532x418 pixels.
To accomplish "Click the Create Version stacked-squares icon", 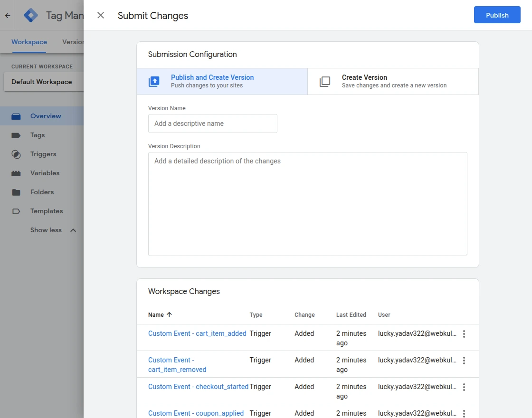I will click(325, 81).
